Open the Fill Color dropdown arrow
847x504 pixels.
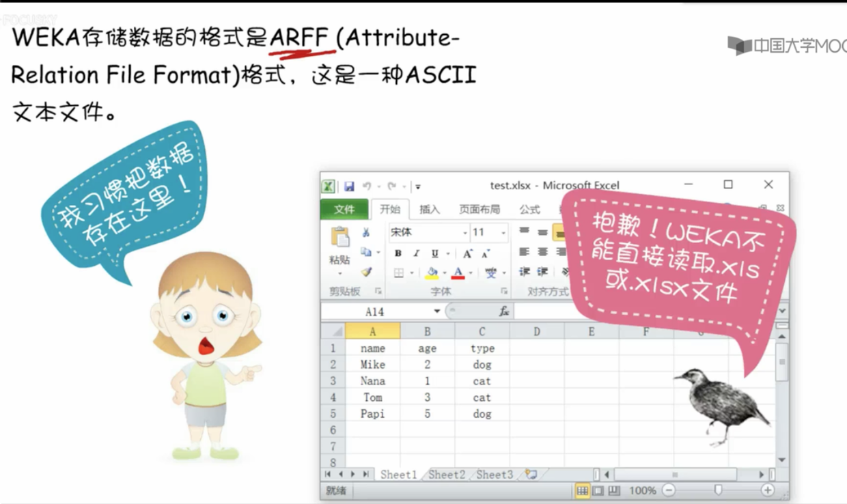[x=444, y=273]
